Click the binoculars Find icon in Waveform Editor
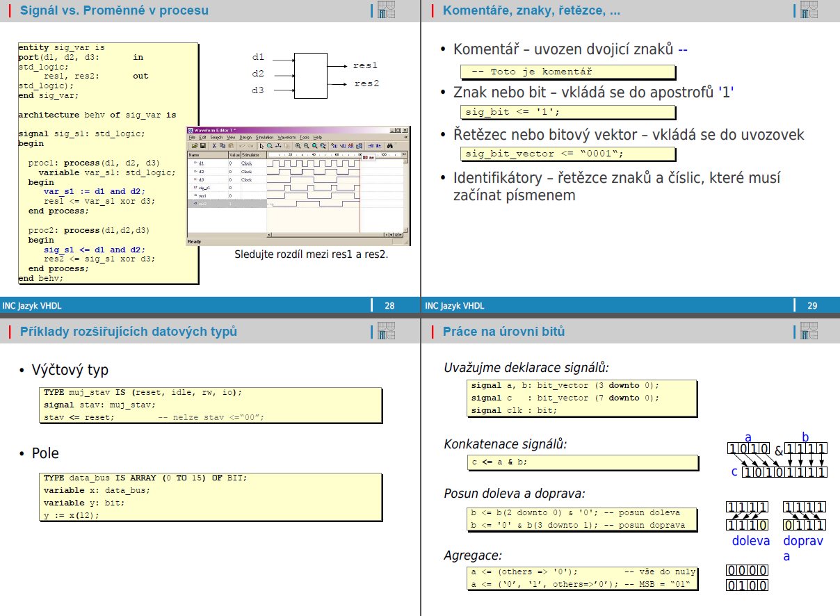The width and height of the screenshot is (840, 616). click(x=390, y=145)
